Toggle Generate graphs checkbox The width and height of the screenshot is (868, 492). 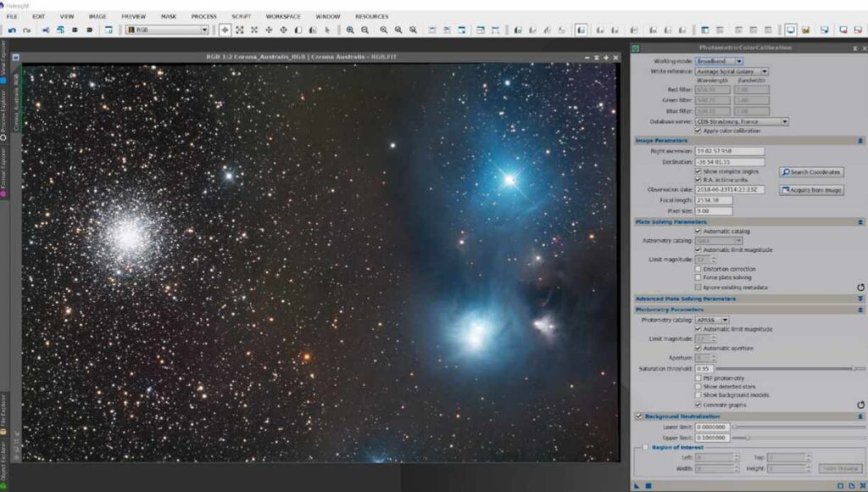pyautogui.click(x=698, y=405)
